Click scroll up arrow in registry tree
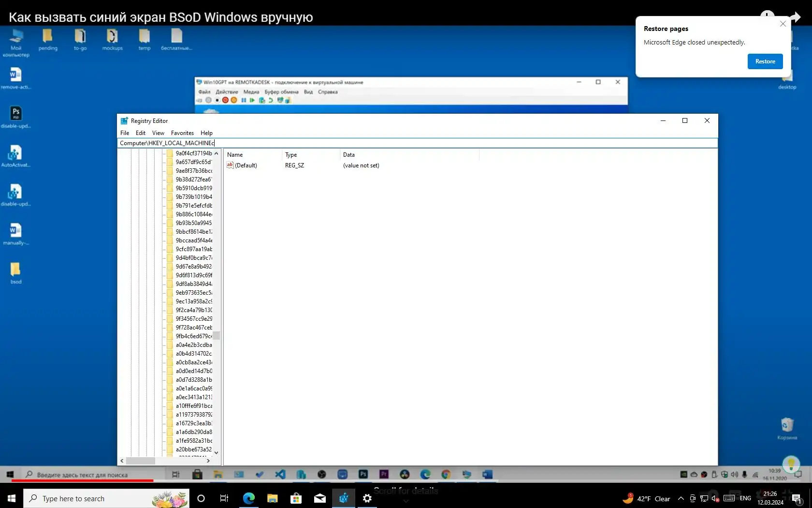Screen dimensions: 812x508 217,153
